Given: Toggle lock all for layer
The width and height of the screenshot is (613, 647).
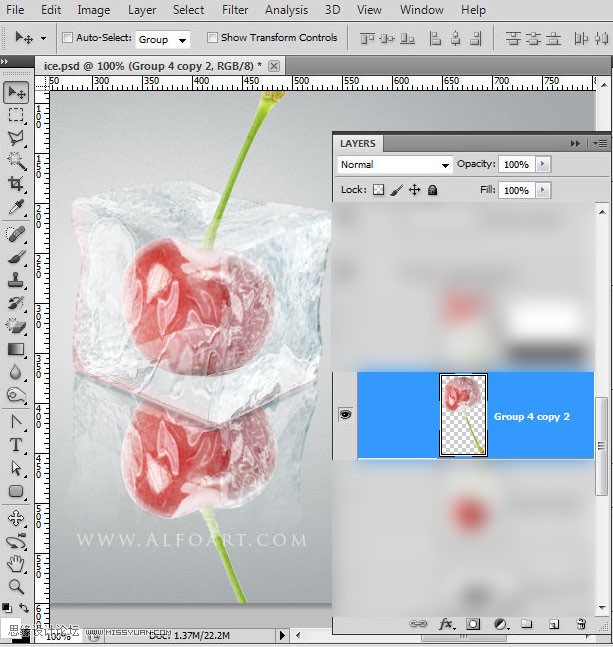Looking at the screenshot, I should tap(432, 190).
